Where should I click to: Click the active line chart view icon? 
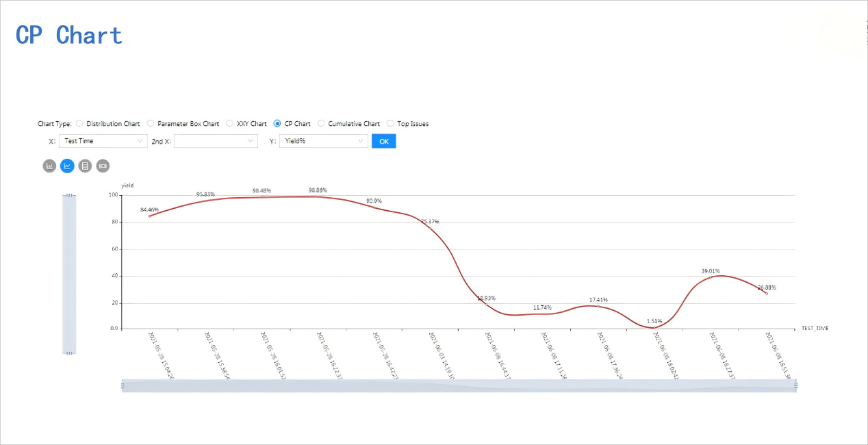click(67, 166)
